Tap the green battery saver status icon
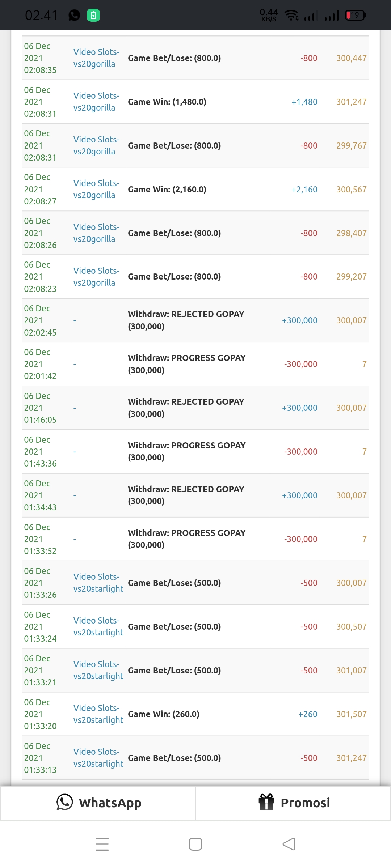The height and width of the screenshot is (868, 391). [x=93, y=15]
